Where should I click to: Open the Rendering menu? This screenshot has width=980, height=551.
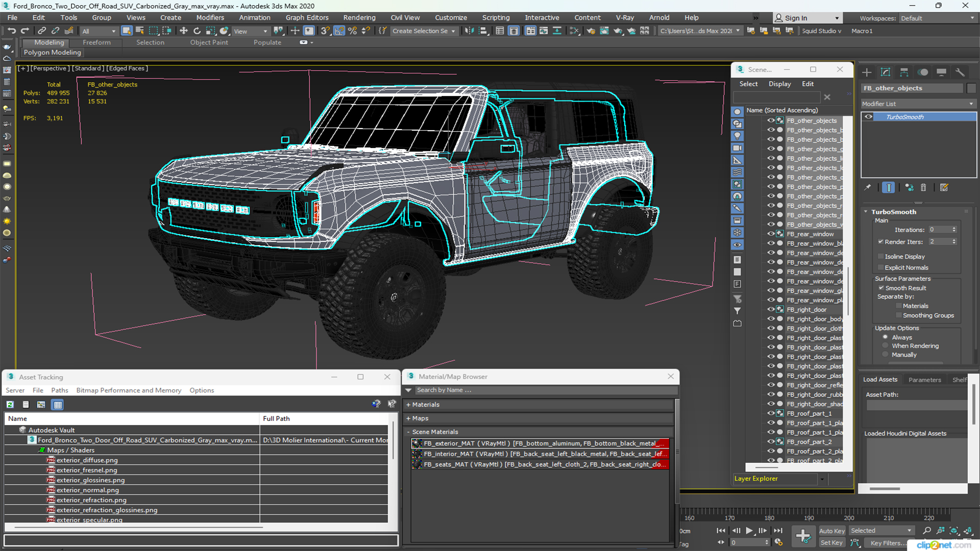[x=359, y=17]
